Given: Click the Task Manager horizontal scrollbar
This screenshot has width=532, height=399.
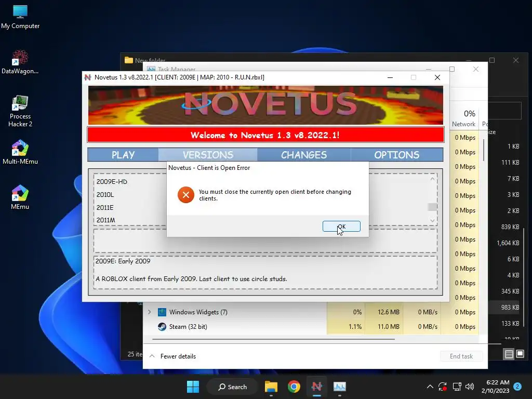Looking at the screenshot, I should 273,339.
